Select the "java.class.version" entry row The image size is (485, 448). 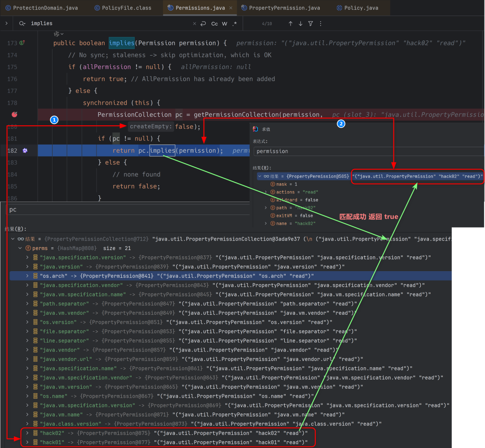point(231,424)
